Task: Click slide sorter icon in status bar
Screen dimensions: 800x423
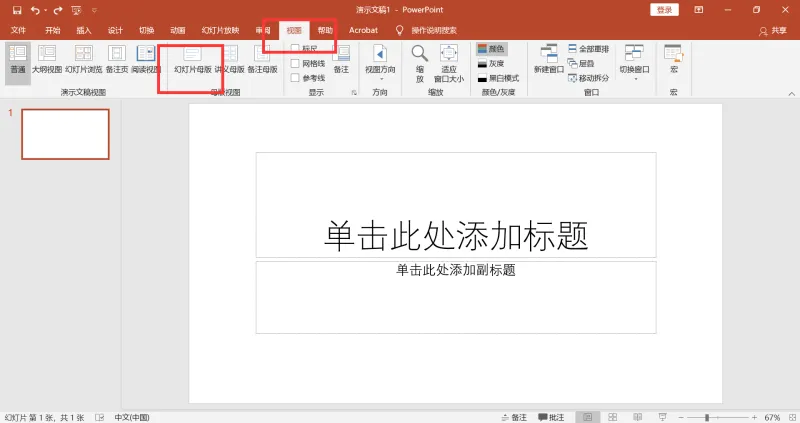Action: [613, 417]
